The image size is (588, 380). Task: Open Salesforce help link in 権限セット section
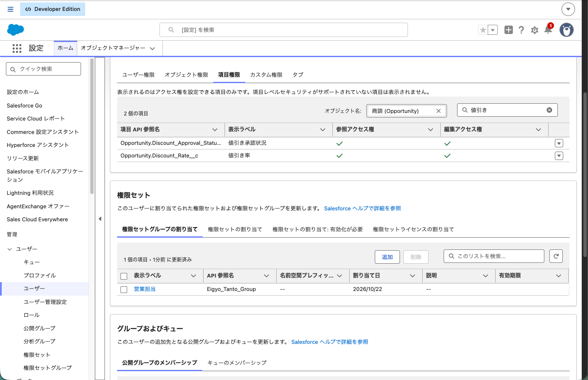pyautogui.click(x=363, y=208)
